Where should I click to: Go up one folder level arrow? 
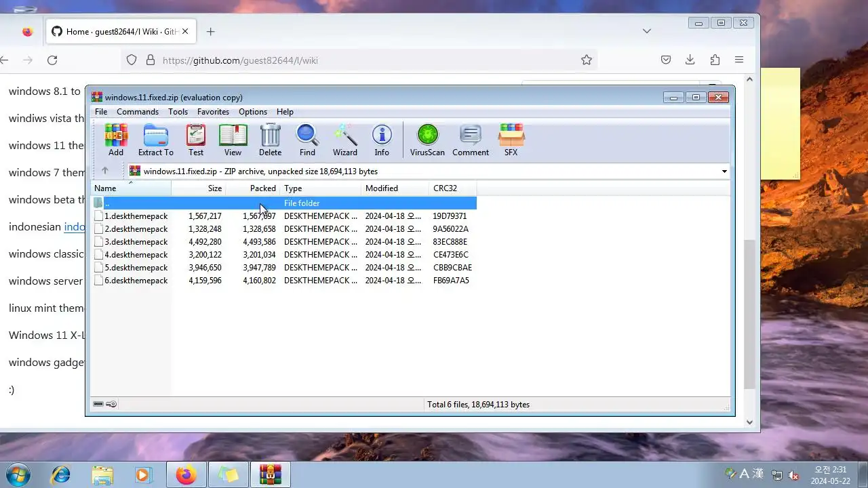pos(104,171)
